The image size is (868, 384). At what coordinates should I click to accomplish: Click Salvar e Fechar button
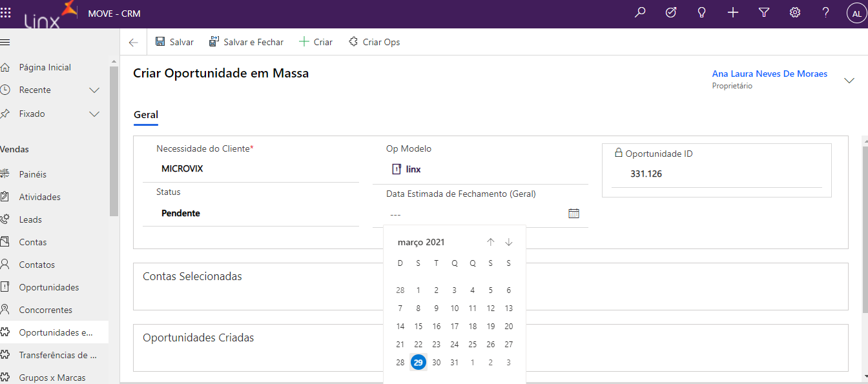pyautogui.click(x=246, y=42)
